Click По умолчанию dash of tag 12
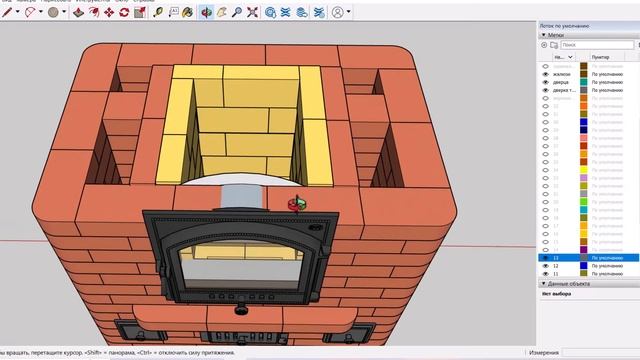Image resolution: width=640 pixels, height=360 pixels. tap(607, 266)
